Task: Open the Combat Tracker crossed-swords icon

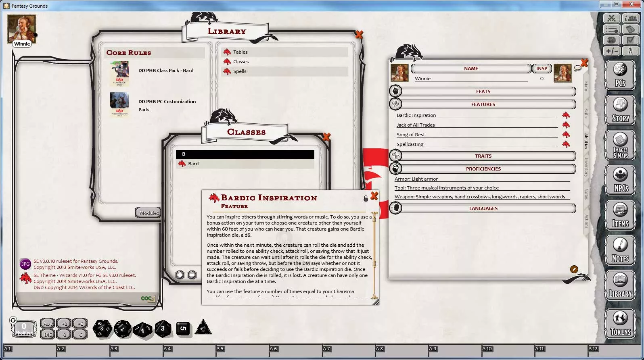Action: [x=612, y=19]
